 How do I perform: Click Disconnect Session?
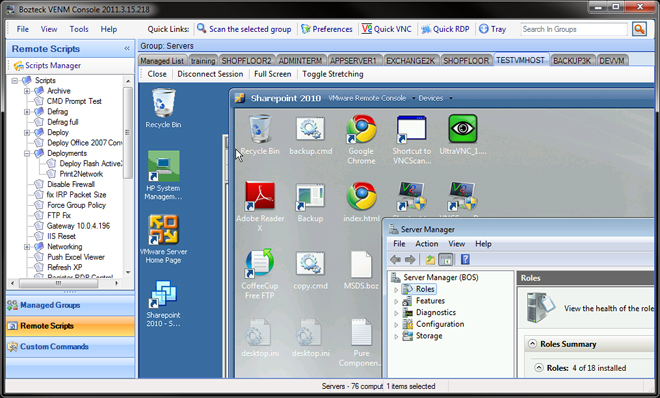(x=210, y=74)
